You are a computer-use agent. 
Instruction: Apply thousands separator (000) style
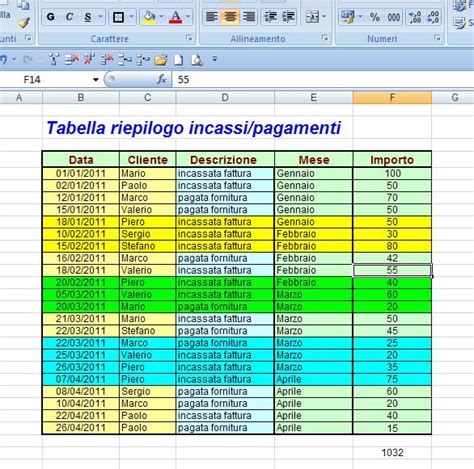[x=394, y=17]
